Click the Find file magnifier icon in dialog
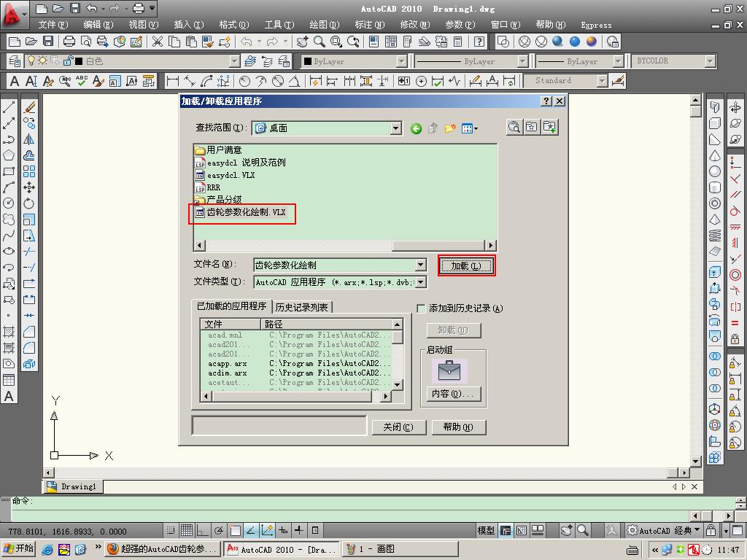The width and height of the screenshot is (747, 560). click(x=514, y=127)
